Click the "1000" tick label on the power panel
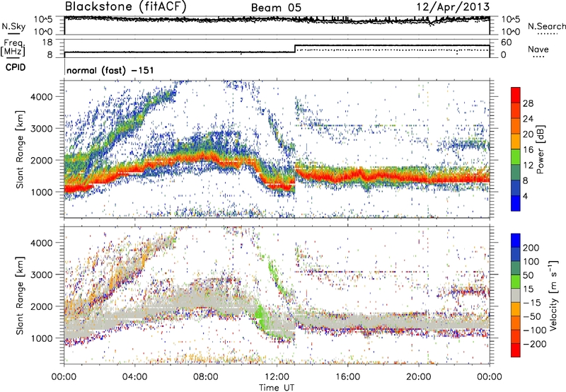Screen dimensions: 566x392 41,192
